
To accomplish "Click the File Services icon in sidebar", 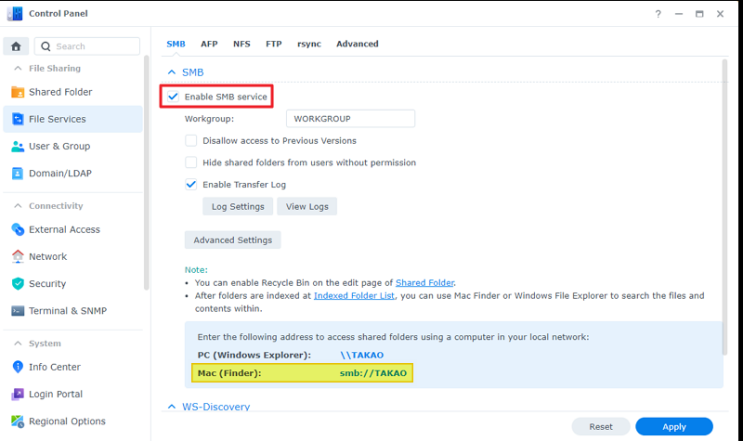I will [18, 119].
